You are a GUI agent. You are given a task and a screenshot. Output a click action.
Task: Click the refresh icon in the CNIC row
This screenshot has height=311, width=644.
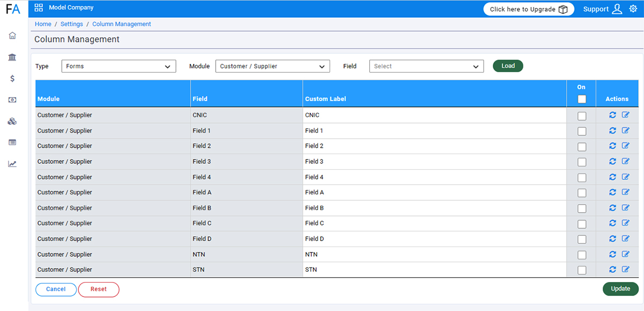point(612,115)
